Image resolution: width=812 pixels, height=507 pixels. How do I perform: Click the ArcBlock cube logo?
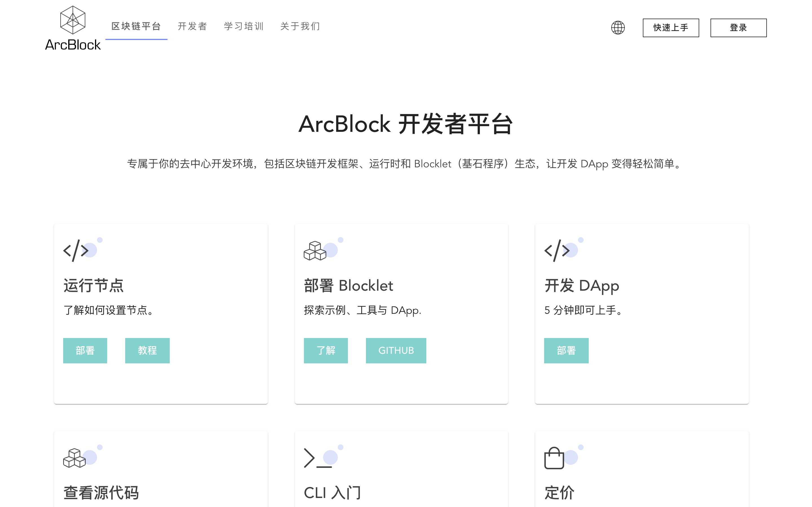72,20
